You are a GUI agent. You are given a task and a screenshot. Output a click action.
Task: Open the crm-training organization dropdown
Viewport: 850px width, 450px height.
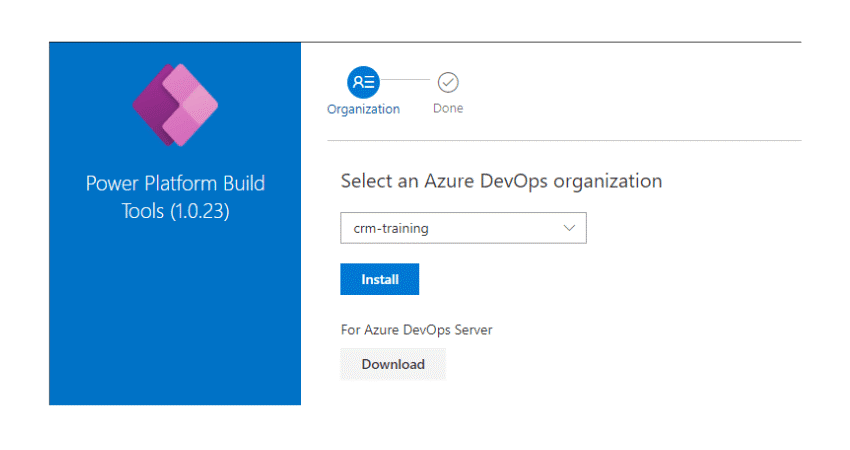click(x=463, y=228)
